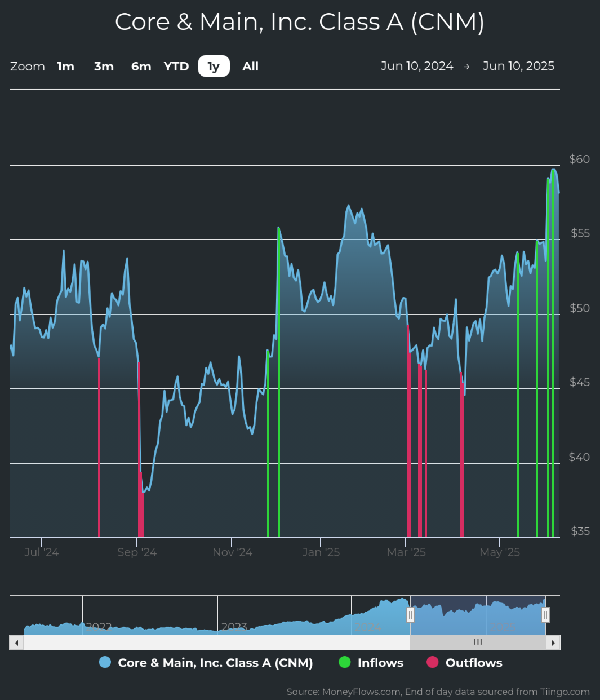
Task: Click the MoneyFlows.com source credit text
Action: tap(438, 692)
